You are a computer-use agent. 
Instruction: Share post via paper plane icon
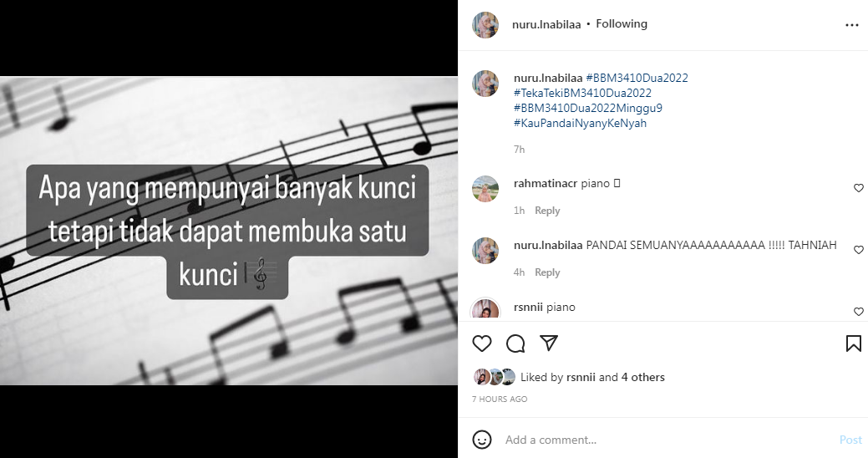click(549, 343)
